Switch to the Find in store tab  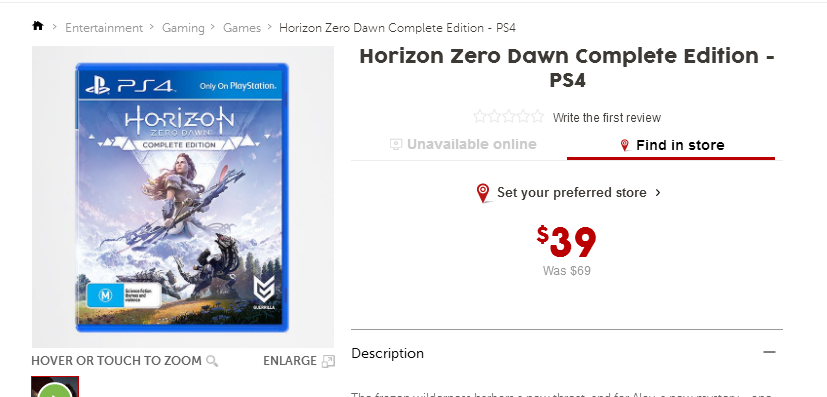671,145
